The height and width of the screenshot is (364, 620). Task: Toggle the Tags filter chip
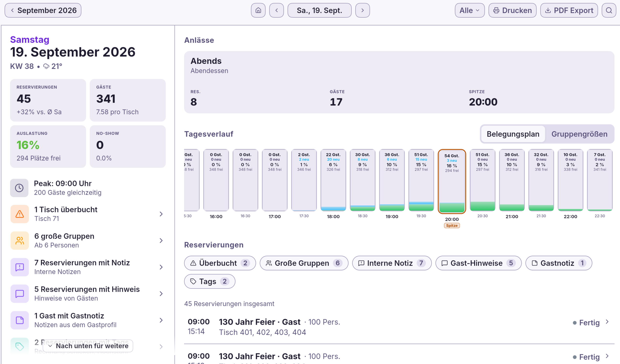[x=209, y=281]
